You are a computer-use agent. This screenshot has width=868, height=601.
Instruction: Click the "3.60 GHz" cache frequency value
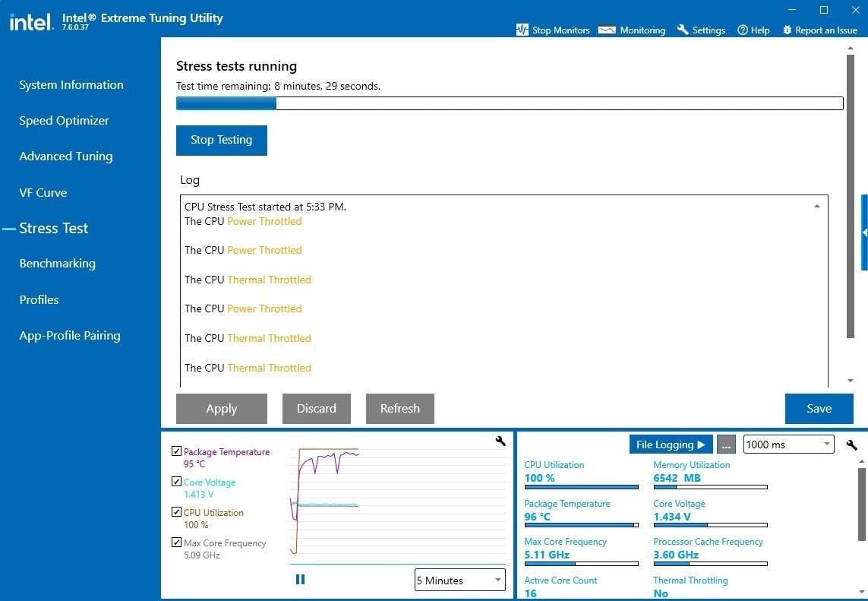point(676,555)
